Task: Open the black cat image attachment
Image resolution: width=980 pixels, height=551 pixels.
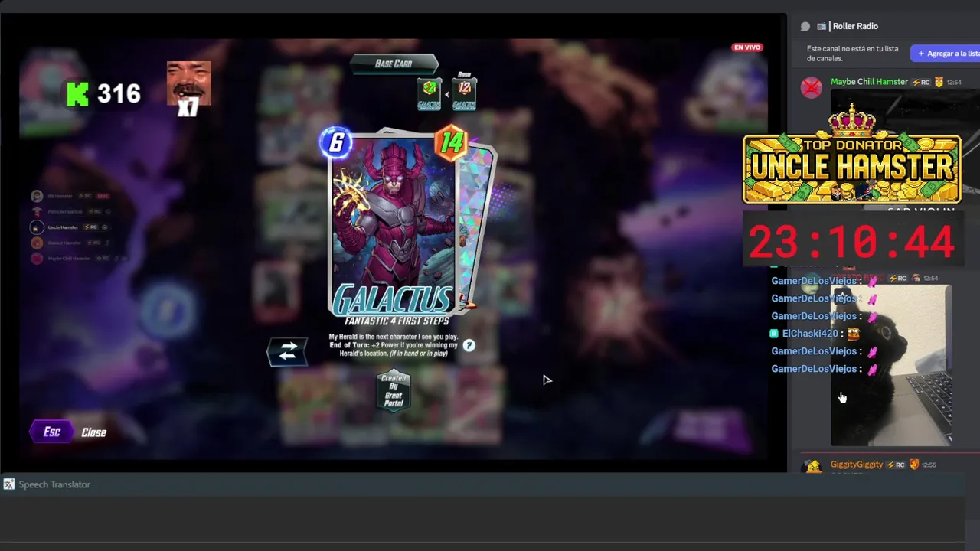Action: [x=891, y=365]
